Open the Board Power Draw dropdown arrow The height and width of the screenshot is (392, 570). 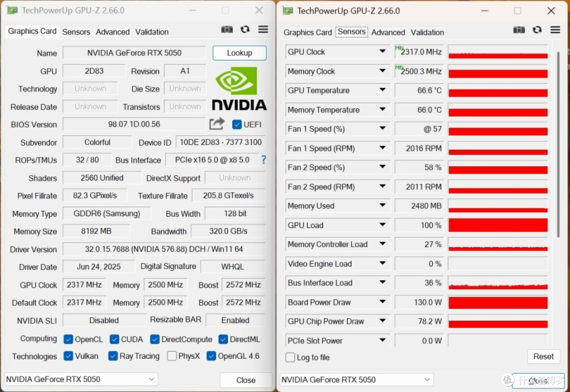coord(383,302)
